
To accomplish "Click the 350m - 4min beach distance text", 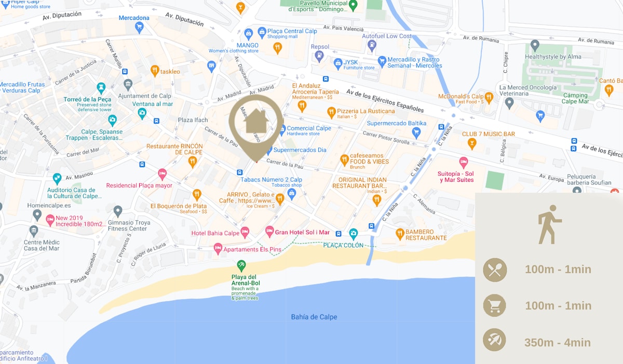I will (x=558, y=342).
